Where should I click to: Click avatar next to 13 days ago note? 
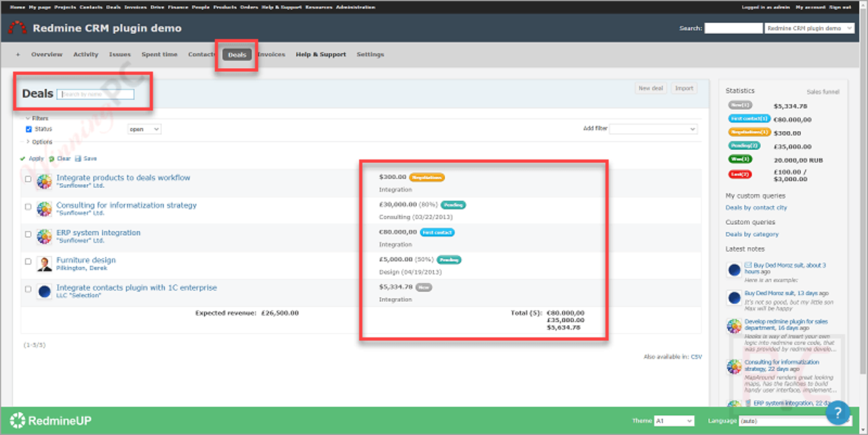point(734,297)
